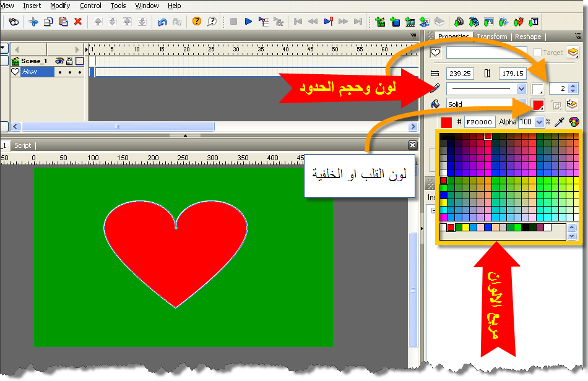
Task: Open the line style dropdown
Action: 521,89
